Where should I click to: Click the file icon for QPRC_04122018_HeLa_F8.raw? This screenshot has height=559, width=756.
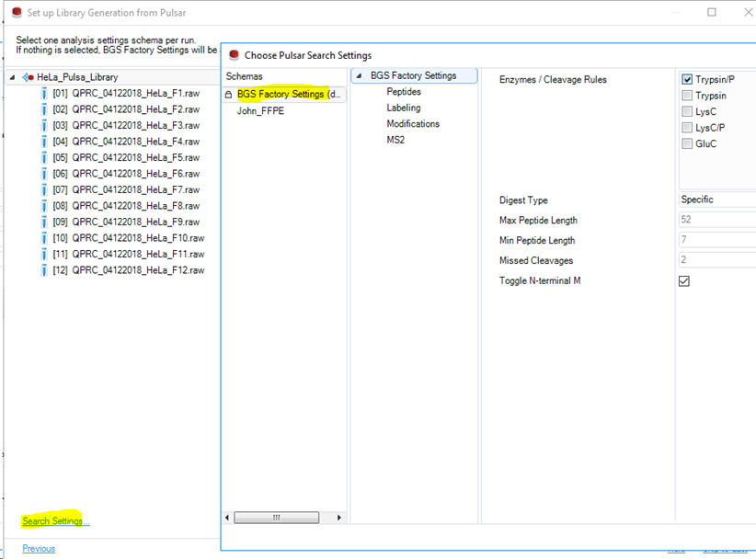pos(44,206)
